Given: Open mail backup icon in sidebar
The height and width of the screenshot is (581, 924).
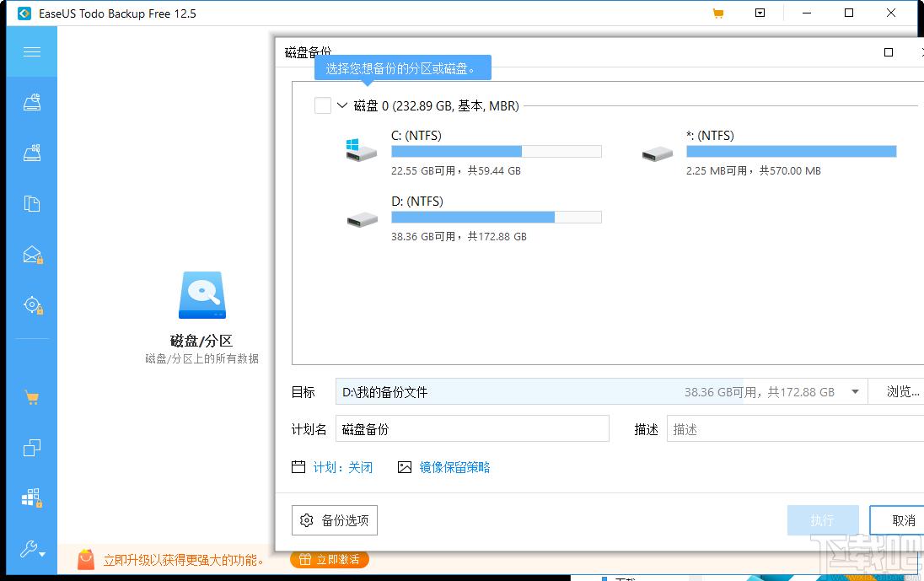Looking at the screenshot, I should (x=32, y=255).
